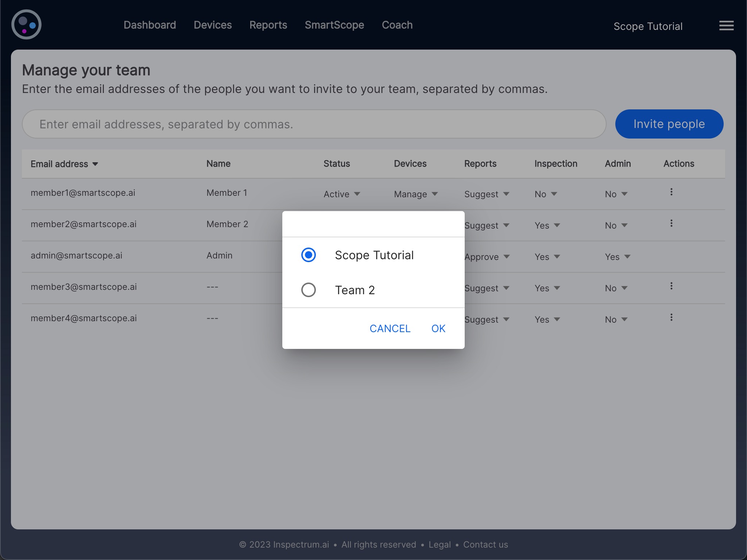The image size is (747, 560).
Task: Click admin@smartscope.ai email cell
Action: point(76,255)
